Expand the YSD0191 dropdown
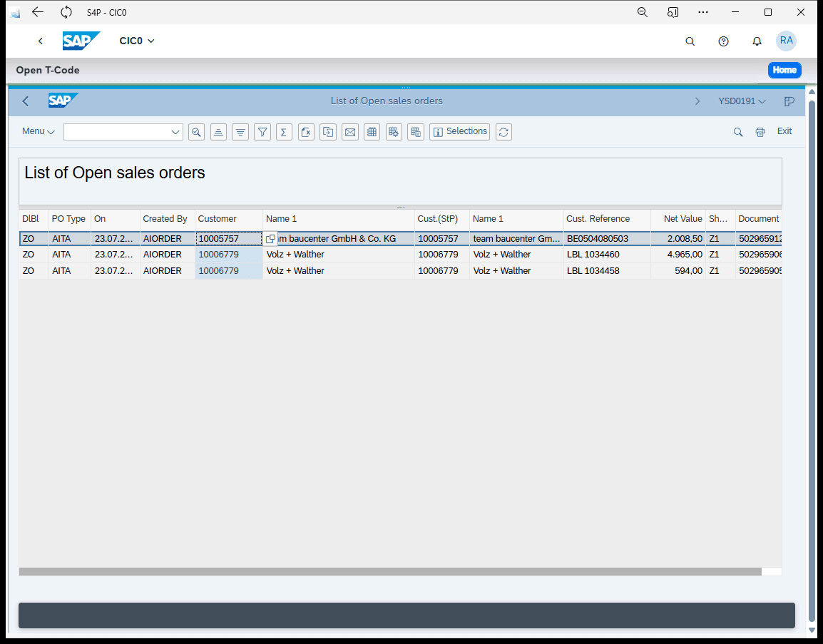 pyautogui.click(x=742, y=101)
